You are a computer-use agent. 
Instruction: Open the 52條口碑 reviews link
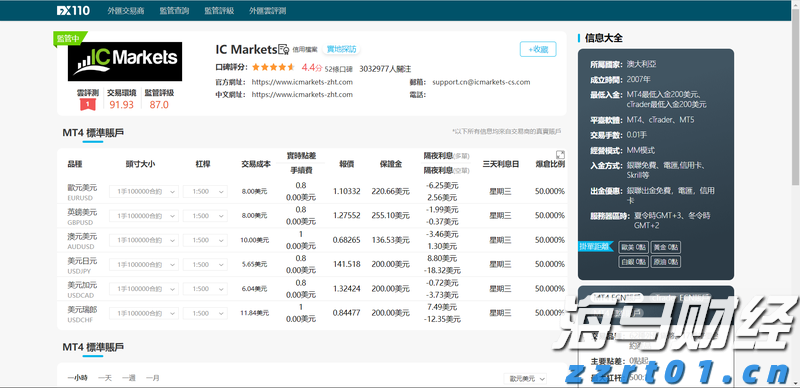pos(339,68)
